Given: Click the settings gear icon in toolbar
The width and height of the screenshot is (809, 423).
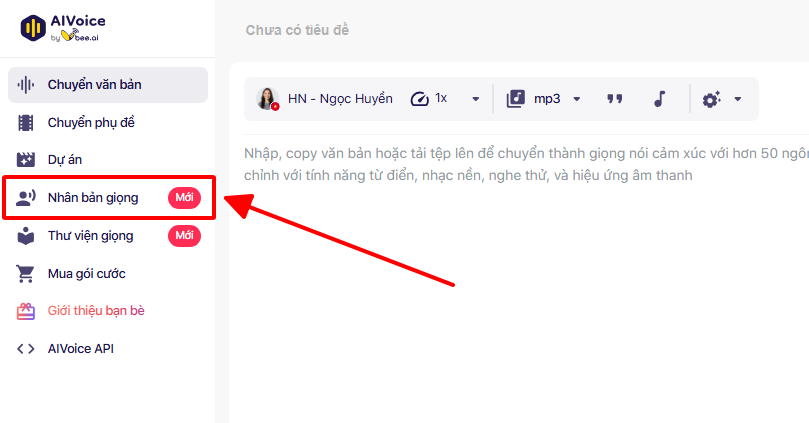Looking at the screenshot, I should click(711, 99).
